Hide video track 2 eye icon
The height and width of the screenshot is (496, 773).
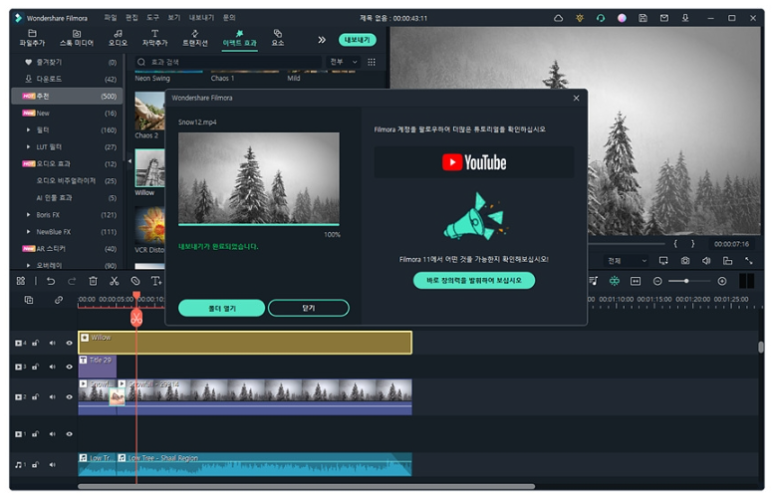coord(69,397)
